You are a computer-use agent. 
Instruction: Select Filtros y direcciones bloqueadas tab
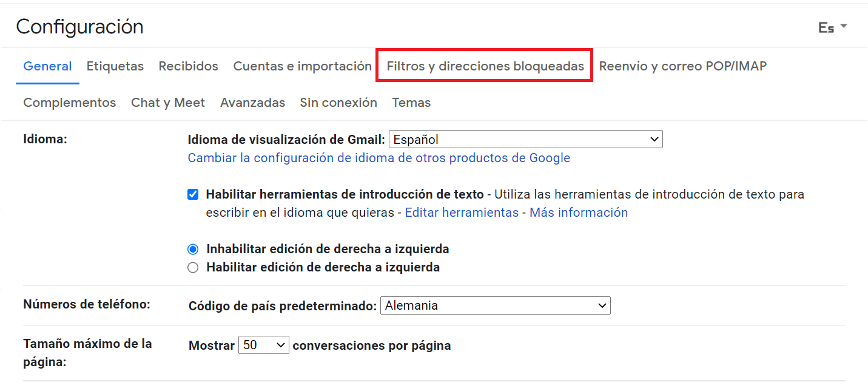[485, 66]
